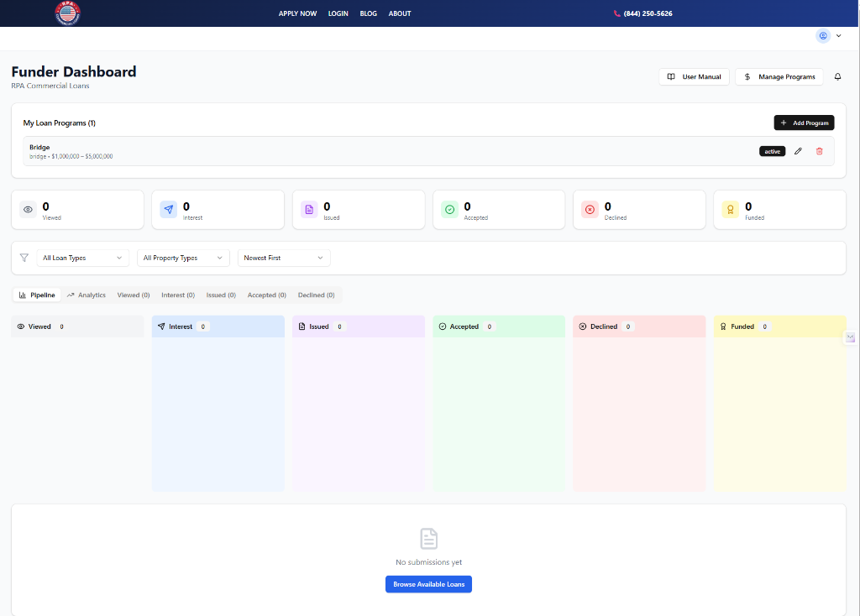Screen dimensions: 860x616
Task: Click the document icon on Issued stat card
Action: (x=309, y=209)
